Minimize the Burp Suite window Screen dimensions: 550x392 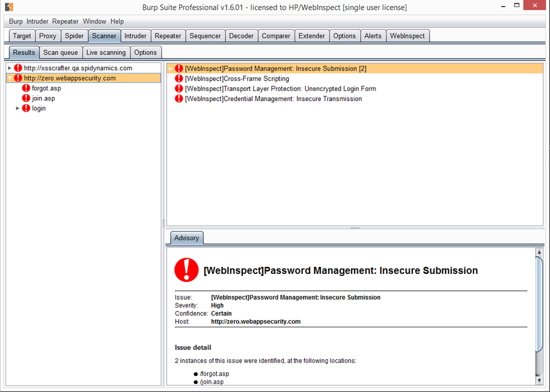click(503, 5)
